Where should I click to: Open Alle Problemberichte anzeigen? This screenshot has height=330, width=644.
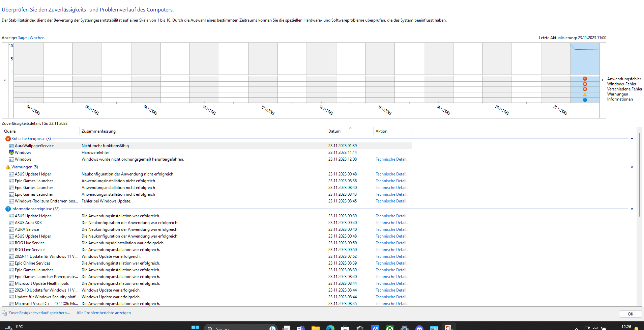(x=104, y=313)
